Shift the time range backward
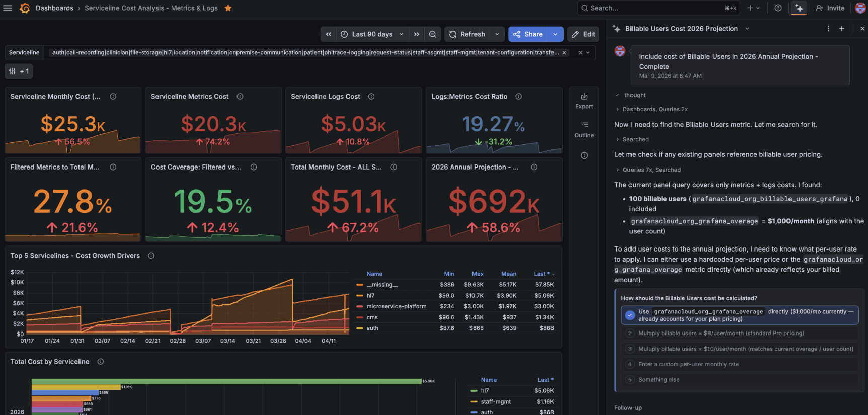 pyautogui.click(x=329, y=34)
